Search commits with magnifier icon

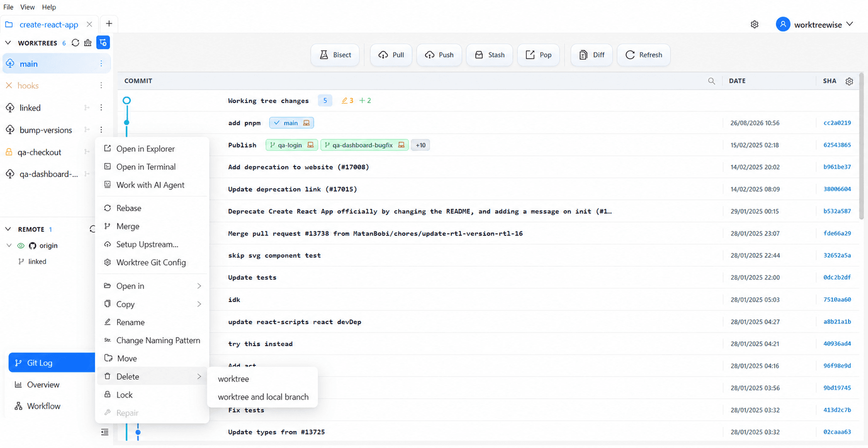click(711, 81)
